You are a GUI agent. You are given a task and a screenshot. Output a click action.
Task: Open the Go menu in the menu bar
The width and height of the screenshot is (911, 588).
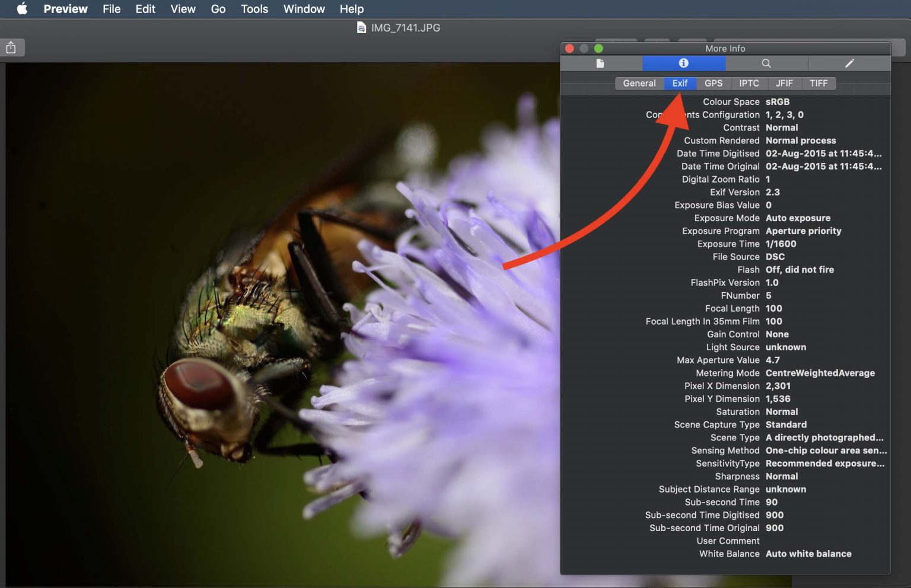click(218, 9)
